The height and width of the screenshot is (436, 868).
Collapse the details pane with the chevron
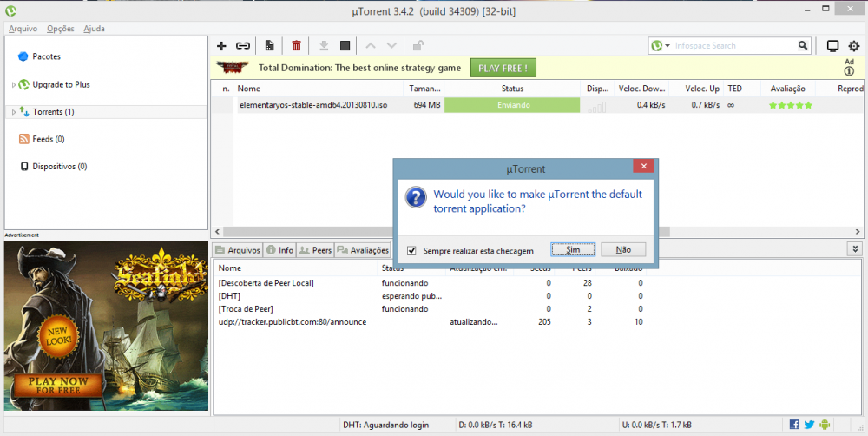[x=854, y=249]
